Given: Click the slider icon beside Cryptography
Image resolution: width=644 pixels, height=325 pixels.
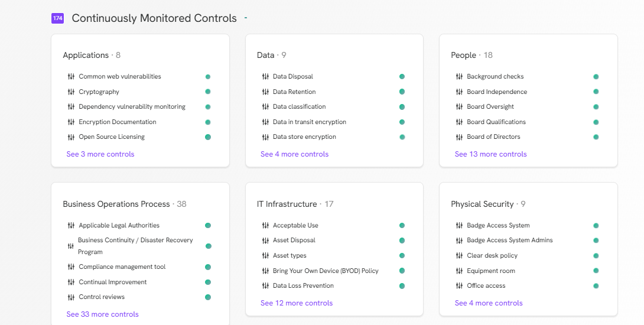Looking at the screenshot, I should [x=71, y=92].
